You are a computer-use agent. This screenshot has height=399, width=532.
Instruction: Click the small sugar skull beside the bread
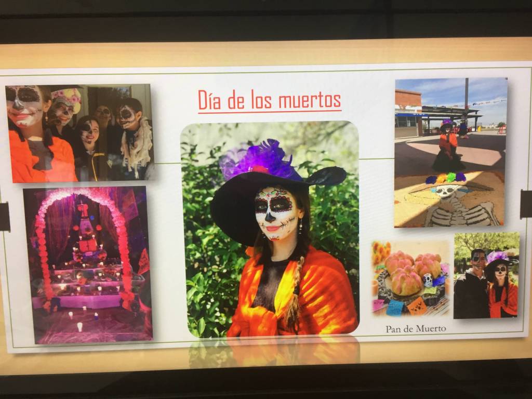pos(428,281)
